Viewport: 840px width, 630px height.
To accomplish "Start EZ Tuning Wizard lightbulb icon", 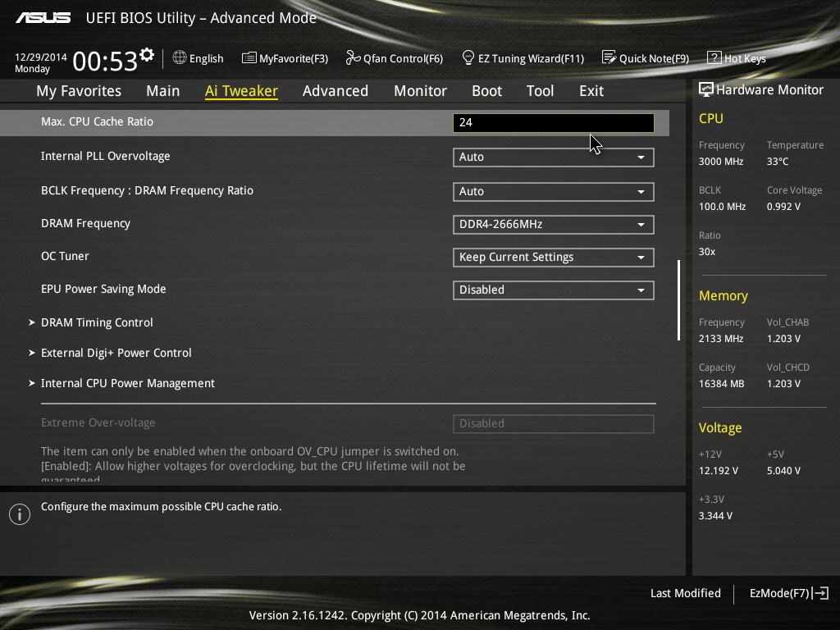I will tap(468, 57).
